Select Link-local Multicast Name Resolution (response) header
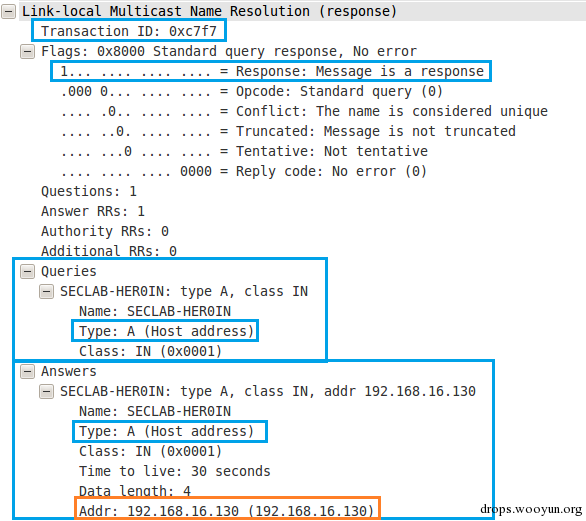Viewport: 586px width, 521px height. click(209, 11)
